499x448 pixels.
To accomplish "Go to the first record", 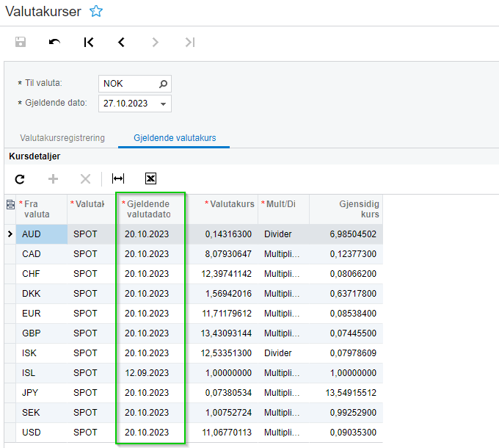I will (x=89, y=42).
